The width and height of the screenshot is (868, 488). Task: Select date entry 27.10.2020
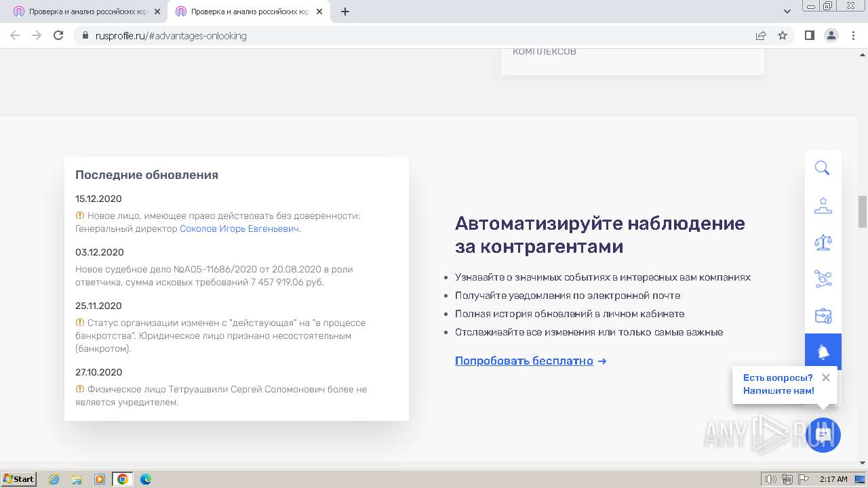click(x=98, y=372)
